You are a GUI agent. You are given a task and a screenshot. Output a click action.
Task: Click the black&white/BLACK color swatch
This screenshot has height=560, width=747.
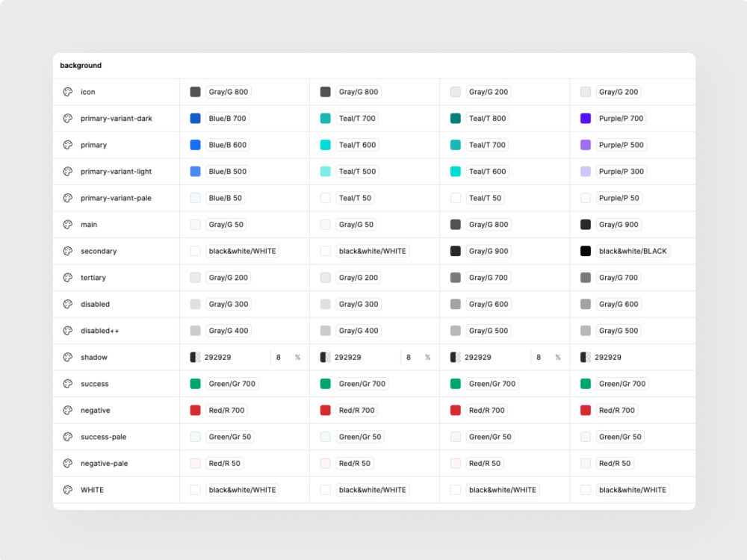586,251
